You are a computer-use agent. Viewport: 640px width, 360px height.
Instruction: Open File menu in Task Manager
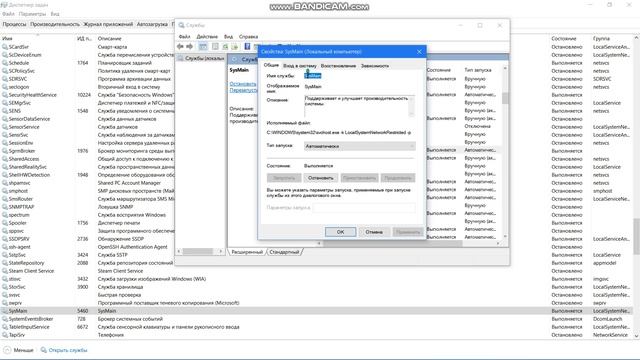[x=8, y=14]
